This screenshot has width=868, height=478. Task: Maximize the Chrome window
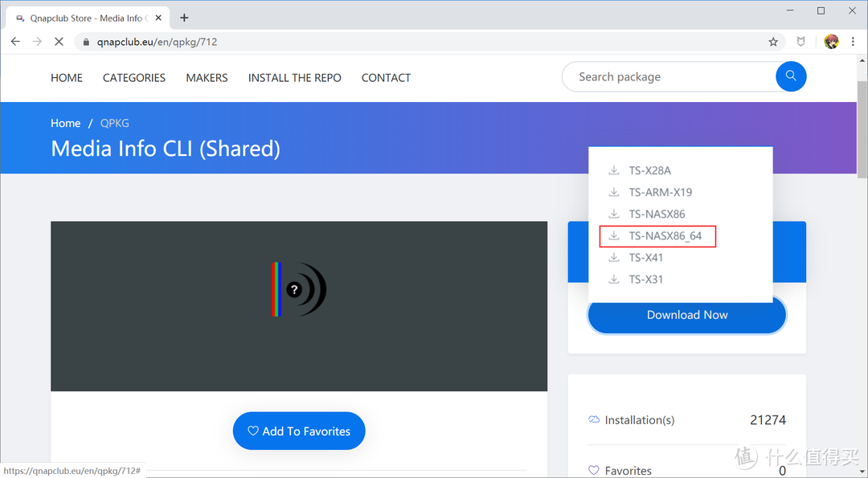(821, 10)
